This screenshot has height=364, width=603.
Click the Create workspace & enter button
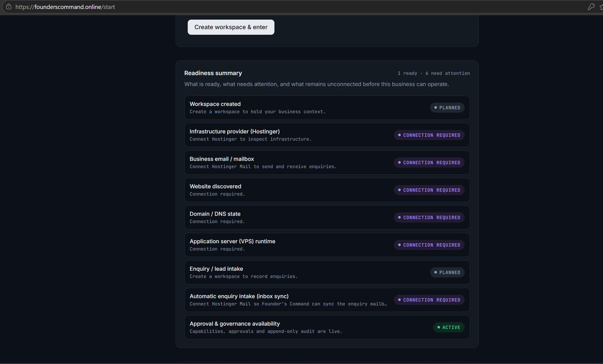coord(231,27)
